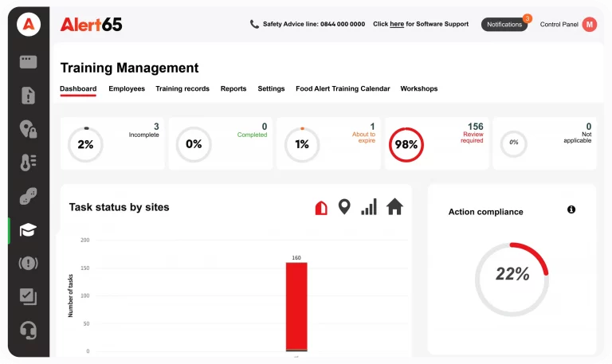
Task: Open the document file sidebar icon
Action: click(x=28, y=96)
